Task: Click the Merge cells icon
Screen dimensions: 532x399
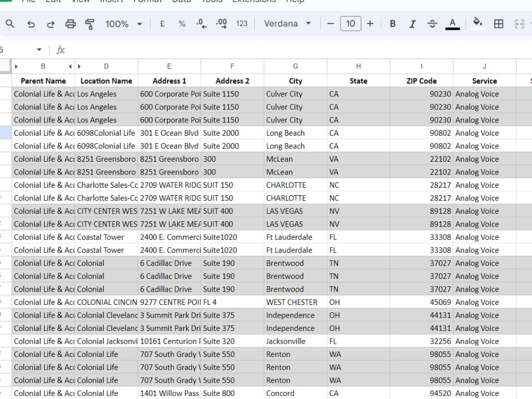Action: click(519, 24)
